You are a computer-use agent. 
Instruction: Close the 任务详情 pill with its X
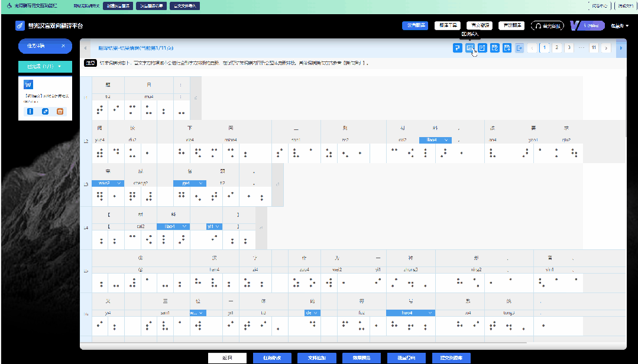[x=63, y=46]
